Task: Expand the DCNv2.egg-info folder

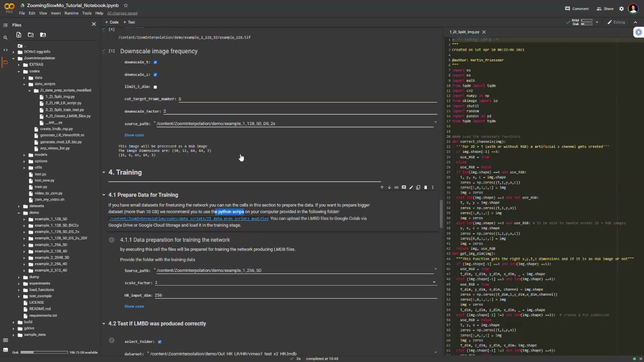Action: 14,52
